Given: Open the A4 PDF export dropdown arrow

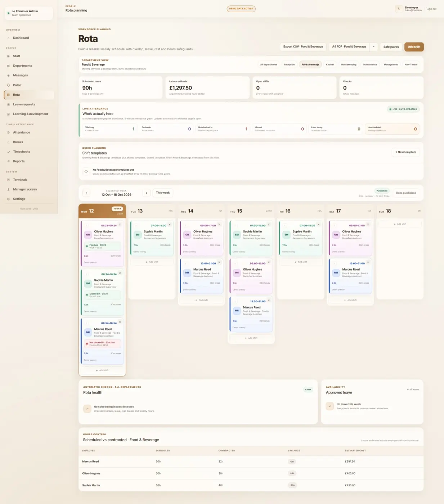Looking at the screenshot, I should (374, 47).
